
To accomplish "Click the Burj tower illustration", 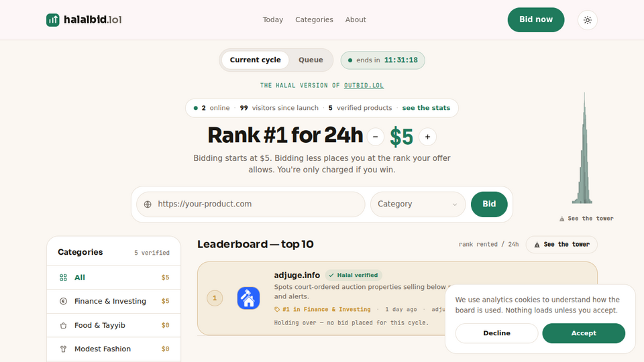I will (x=583, y=148).
